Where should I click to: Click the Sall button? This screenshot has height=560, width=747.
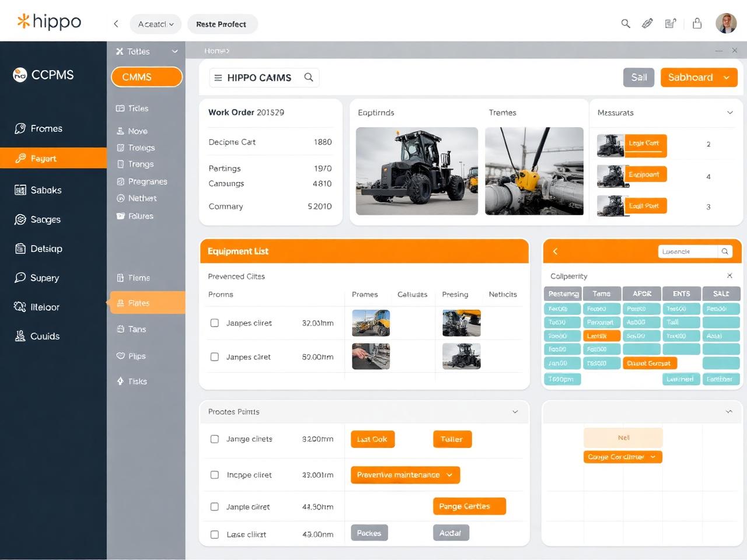point(639,77)
